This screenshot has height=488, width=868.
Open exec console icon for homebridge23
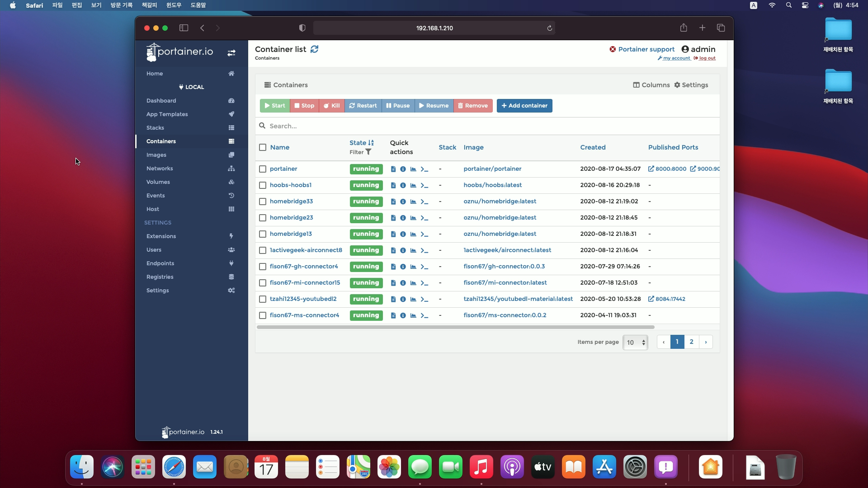pyautogui.click(x=424, y=218)
